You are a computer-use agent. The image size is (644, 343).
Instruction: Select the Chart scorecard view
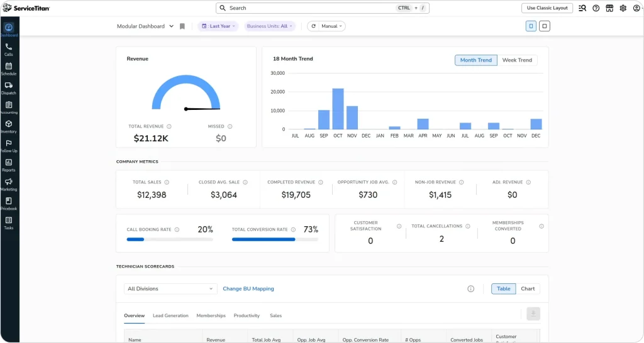[528, 289]
